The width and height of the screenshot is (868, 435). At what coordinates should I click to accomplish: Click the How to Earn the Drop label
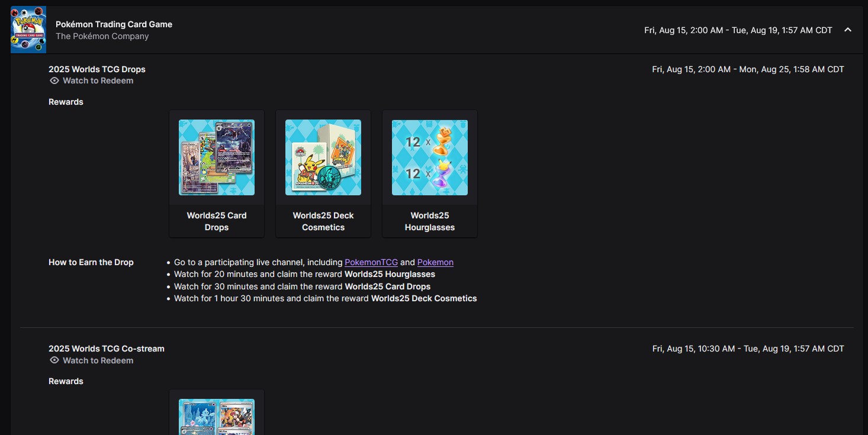pos(91,262)
